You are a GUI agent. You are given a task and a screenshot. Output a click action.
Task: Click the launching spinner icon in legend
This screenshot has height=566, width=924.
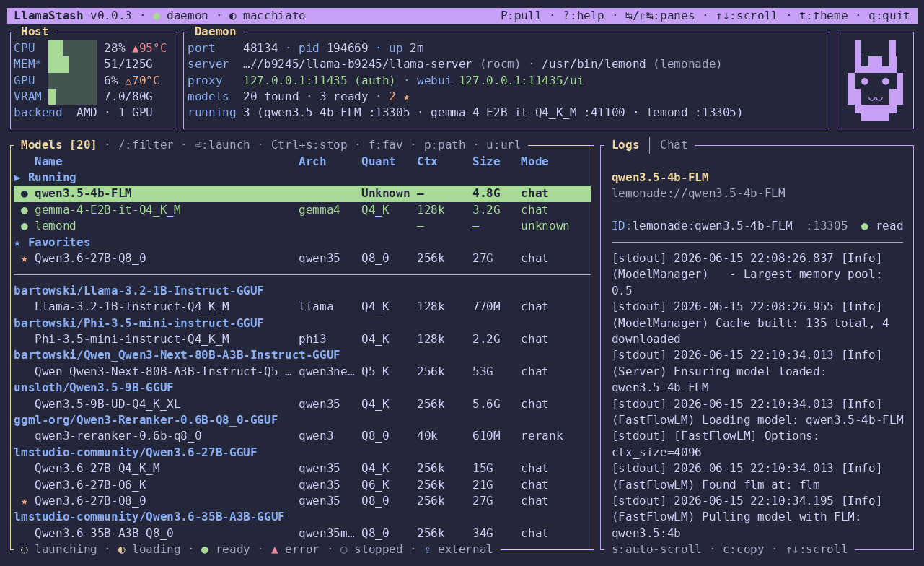click(25, 549)
